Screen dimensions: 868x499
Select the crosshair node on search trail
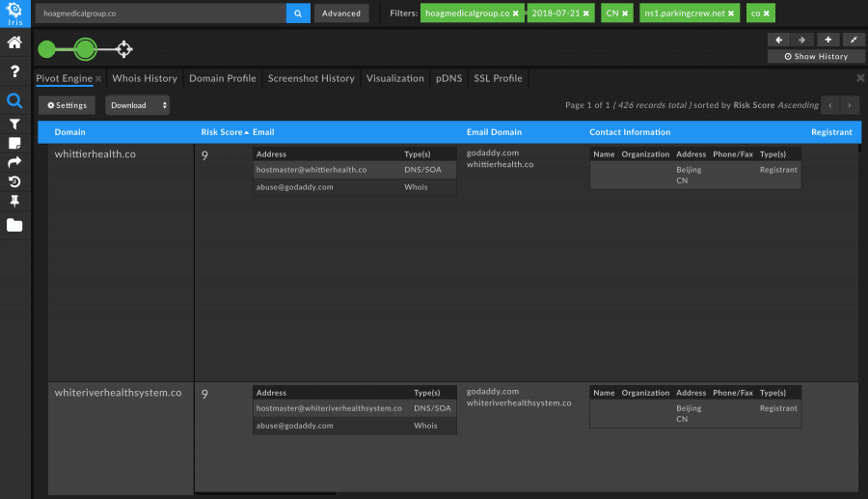124,49
